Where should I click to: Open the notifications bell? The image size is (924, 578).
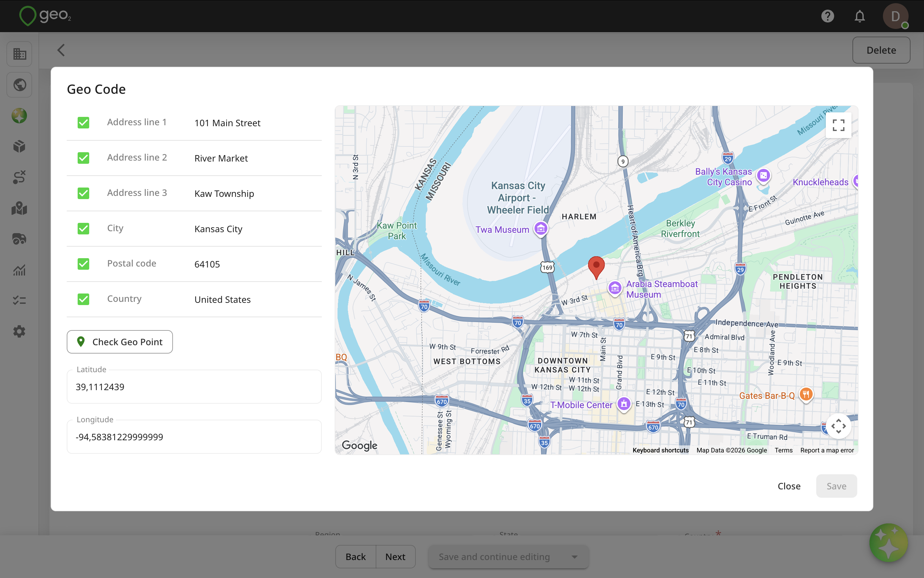point(860,16)
